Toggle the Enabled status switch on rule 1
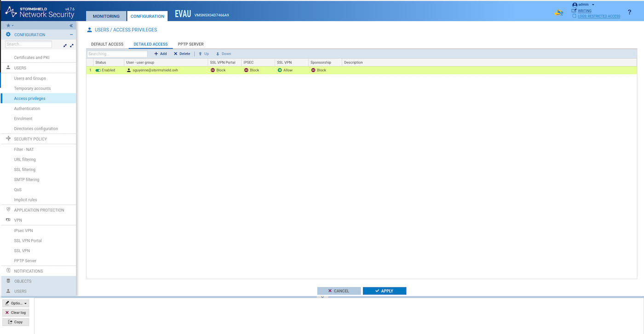The width and height of the screenshot is (644, 334). [x=98, y=70]
